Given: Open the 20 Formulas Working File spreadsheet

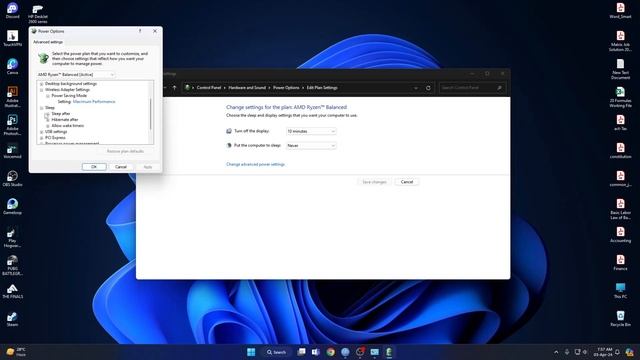Looking at the screenshot, I should click(x=620, y=97).
